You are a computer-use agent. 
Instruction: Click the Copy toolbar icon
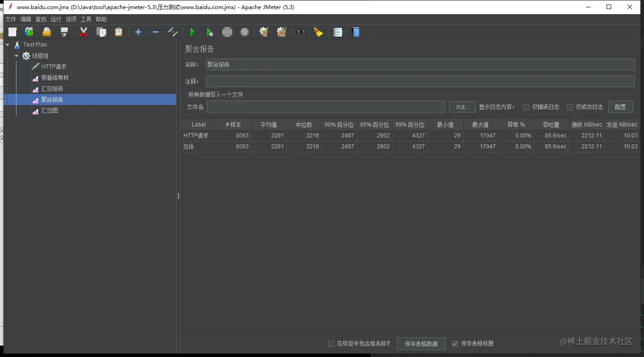101,32
